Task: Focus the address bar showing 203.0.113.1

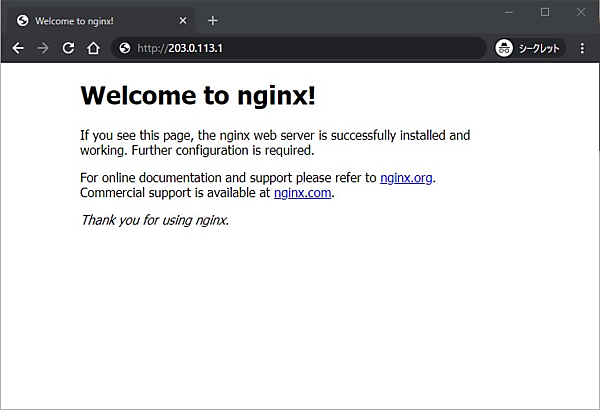Action: [x=300, y=48]
